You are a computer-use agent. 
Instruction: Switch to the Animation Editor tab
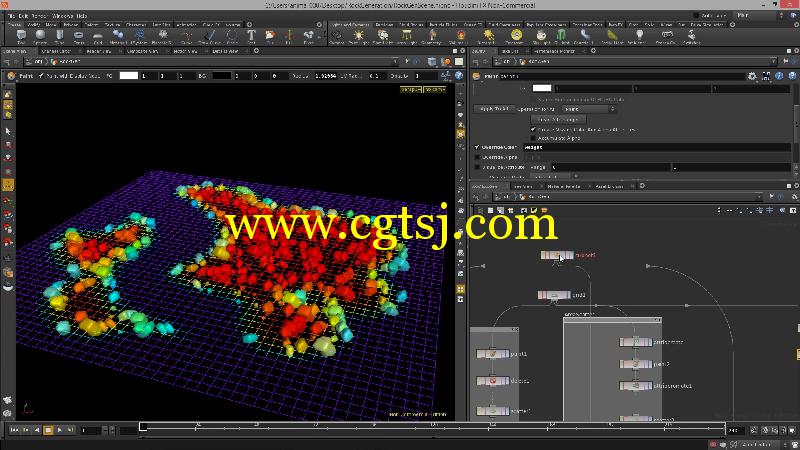[x=56, y=51]
